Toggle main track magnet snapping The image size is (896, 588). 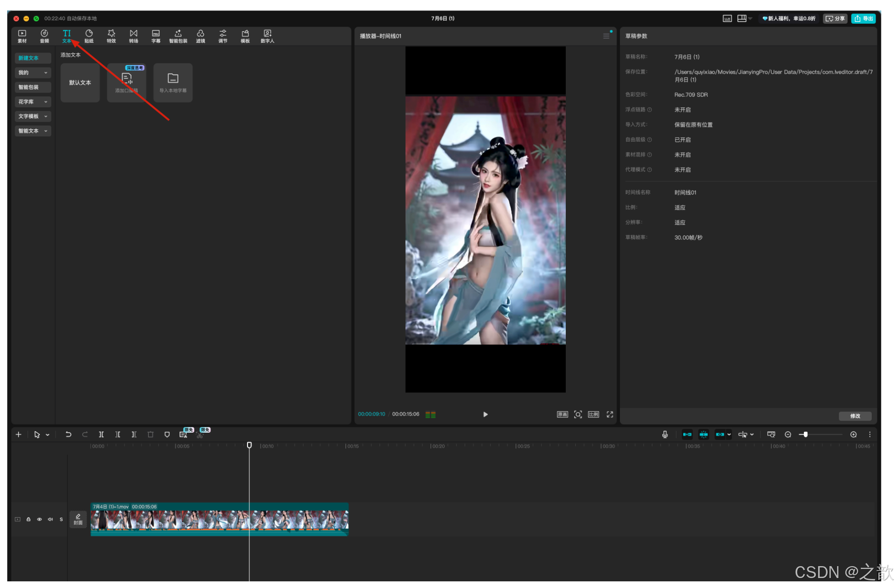(687, 435)
